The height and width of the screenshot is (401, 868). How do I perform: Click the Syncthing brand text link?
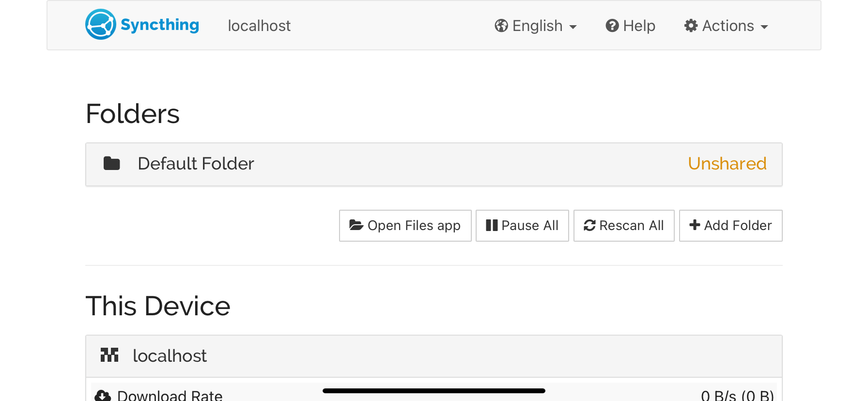[x=160, y=25]
